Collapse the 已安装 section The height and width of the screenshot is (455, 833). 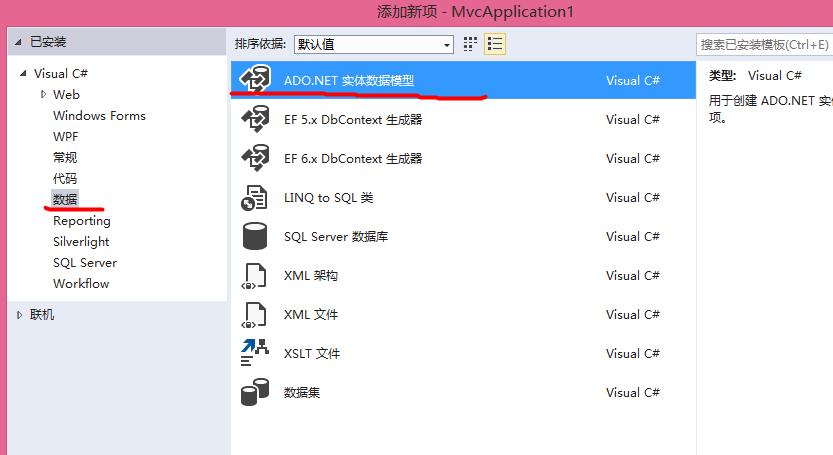click(19, 42)
